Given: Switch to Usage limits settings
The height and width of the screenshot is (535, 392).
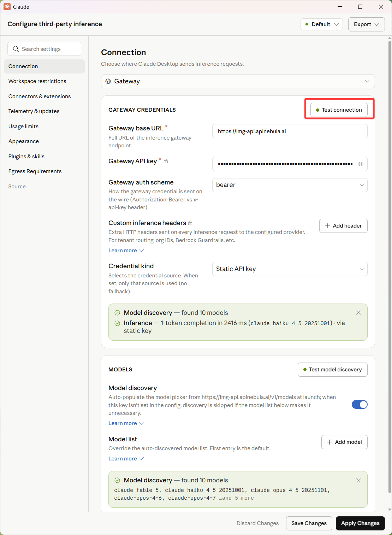Looking at the screenshot, I should [x=44, y=127].
